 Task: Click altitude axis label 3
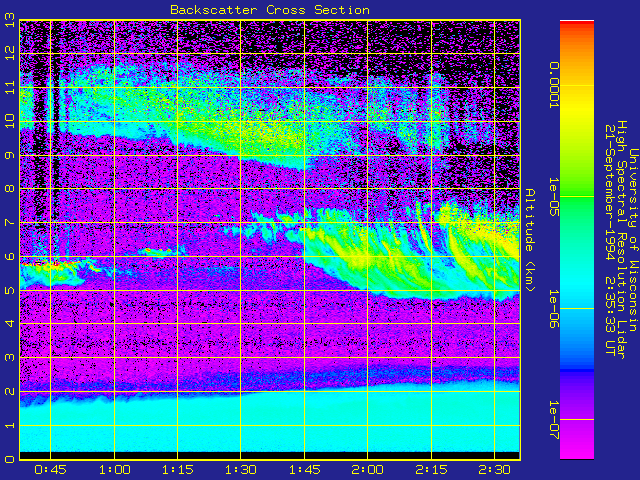[9, 358]
